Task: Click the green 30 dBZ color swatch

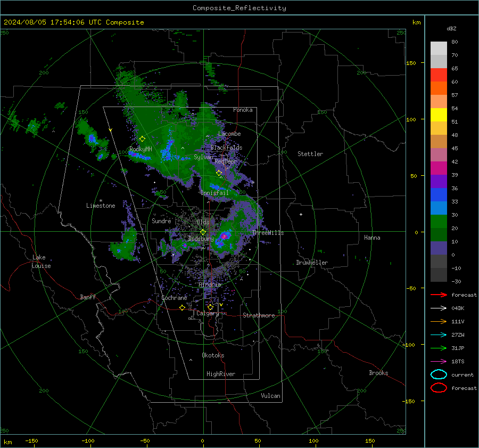Action: coord(439,221)
